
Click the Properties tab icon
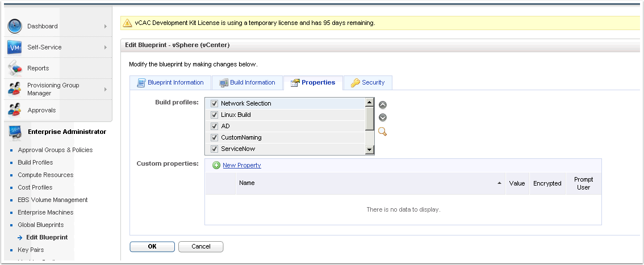coord(295,82)
